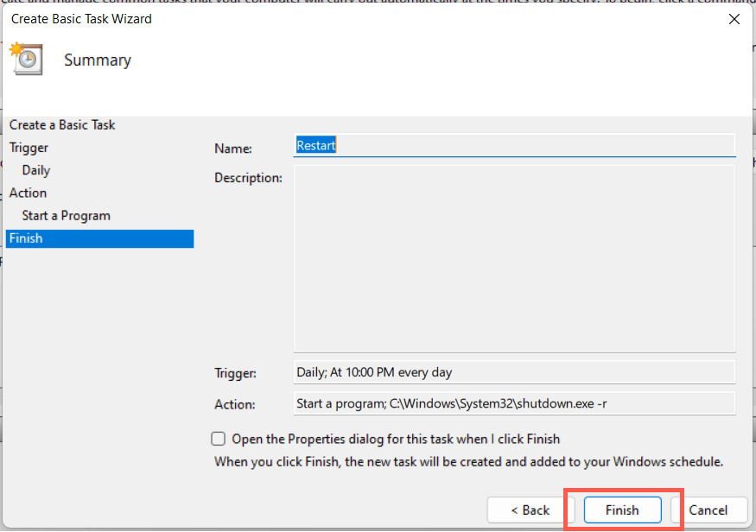Select the Create a Basic Task step
Screen dimensions: 756x532
click(x=62, y=125)
